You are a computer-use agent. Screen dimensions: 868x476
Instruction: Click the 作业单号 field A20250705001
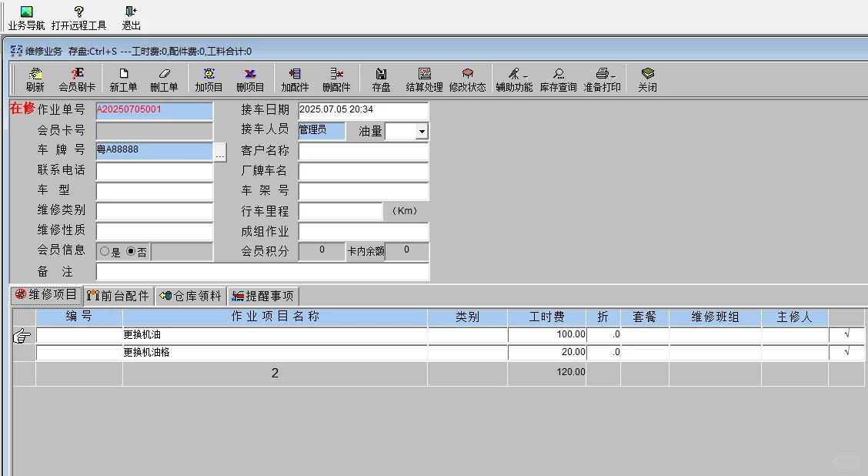tap(155, 111)
